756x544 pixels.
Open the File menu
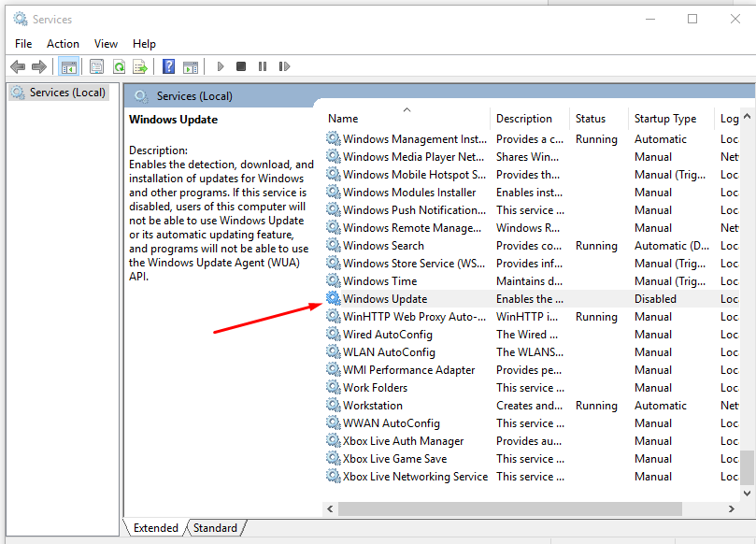(23, 44)
